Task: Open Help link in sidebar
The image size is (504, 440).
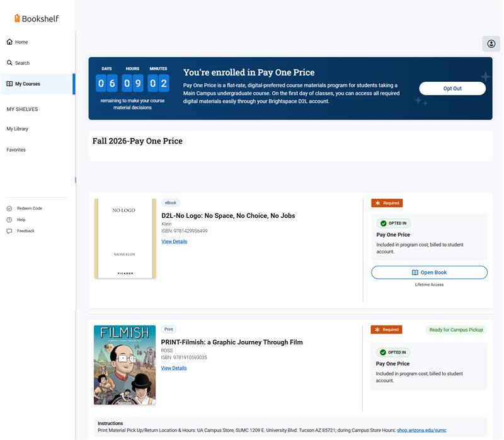Action: 21,220
